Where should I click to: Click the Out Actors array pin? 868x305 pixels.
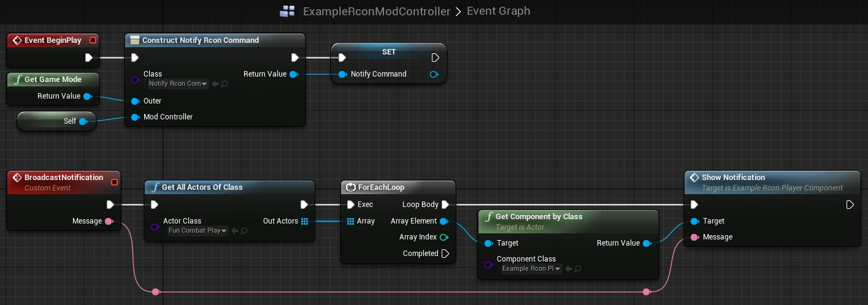coord(305,221)
